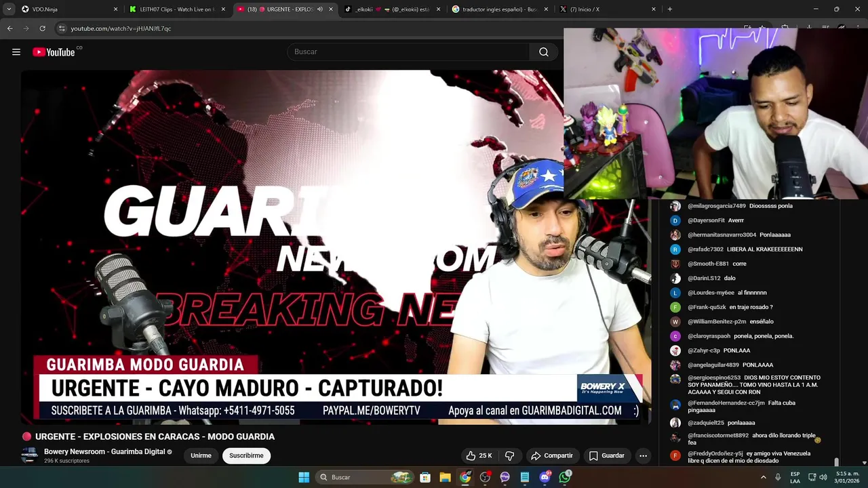Viewport: 868px width, 488px height.
Task: Click chat author @Smooth-E881
Action: click(x=708, y=264)
